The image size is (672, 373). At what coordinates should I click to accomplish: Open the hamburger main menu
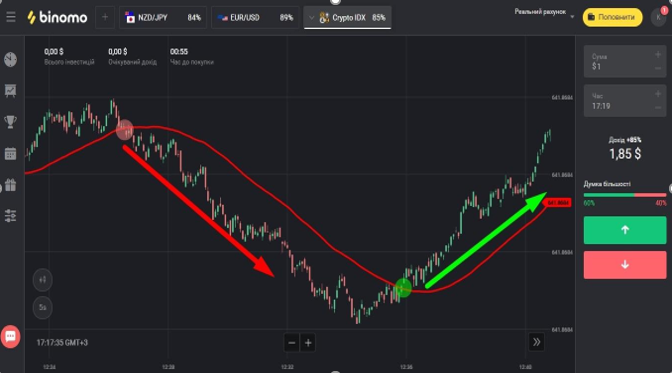(x=11, y=17)
